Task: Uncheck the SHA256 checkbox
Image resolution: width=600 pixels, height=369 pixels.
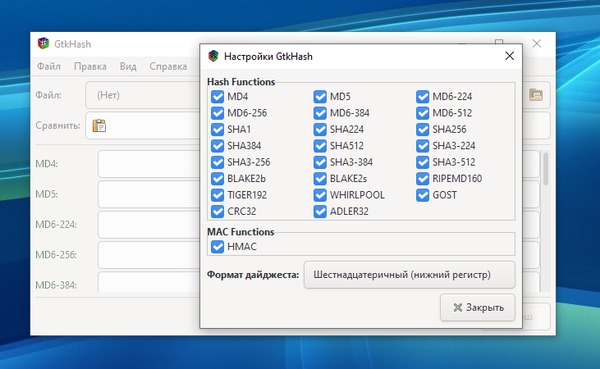Action: 422,129
